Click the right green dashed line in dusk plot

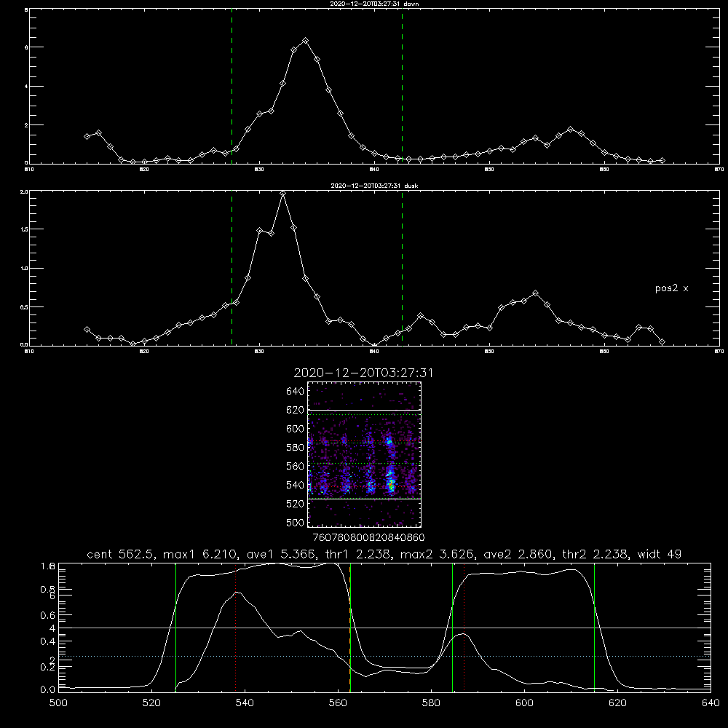click(x=402, y=268)
